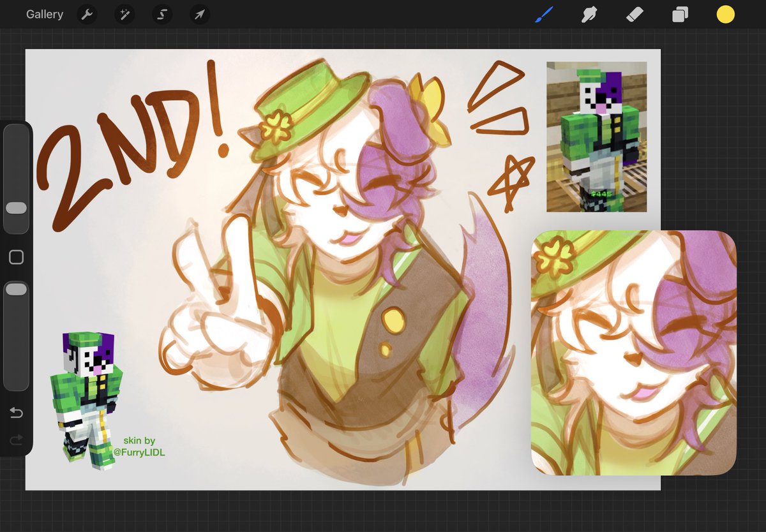Image resolution: width=766 pixels, height=532 pixels.
Task: Tap the zoomed face preview window
Action: pyautogui.click(x=634, y=352)
